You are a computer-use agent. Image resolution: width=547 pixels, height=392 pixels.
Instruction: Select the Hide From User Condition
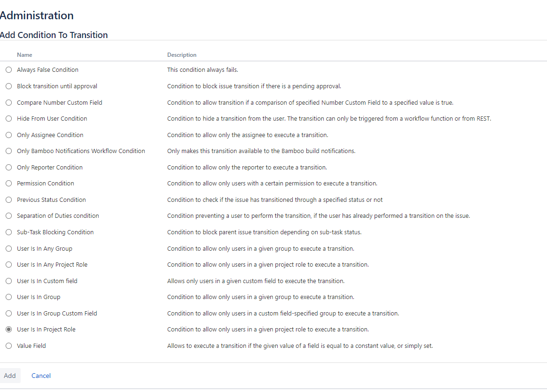pyautogui.click(x=8, y=118)
